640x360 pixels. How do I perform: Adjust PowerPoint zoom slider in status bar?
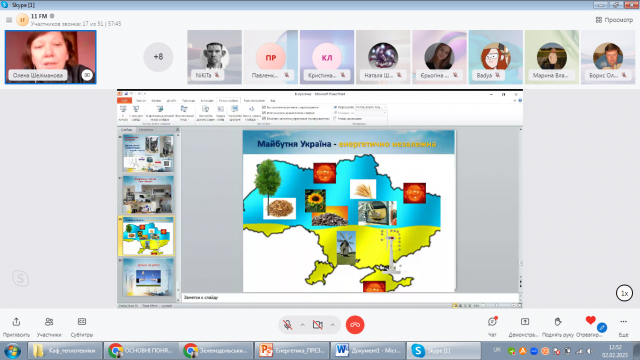pos(496,305)
